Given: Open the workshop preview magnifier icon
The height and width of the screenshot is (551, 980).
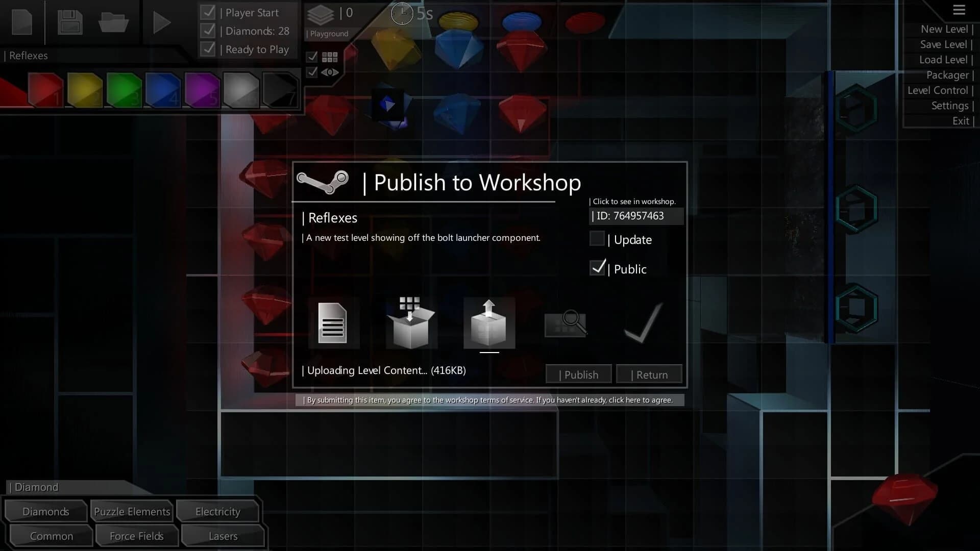Looking at the screenshot, I should click(x=566, y=323).
